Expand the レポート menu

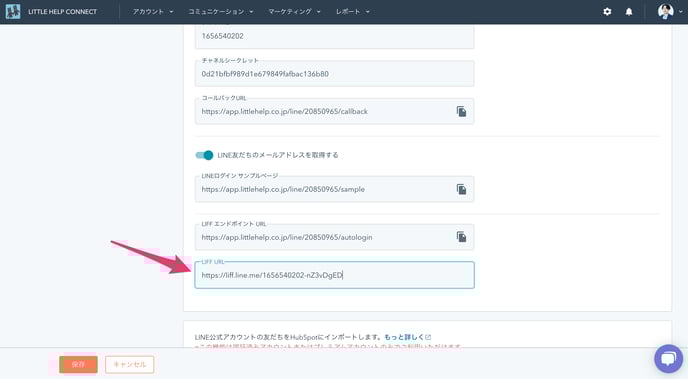[353, 12]
